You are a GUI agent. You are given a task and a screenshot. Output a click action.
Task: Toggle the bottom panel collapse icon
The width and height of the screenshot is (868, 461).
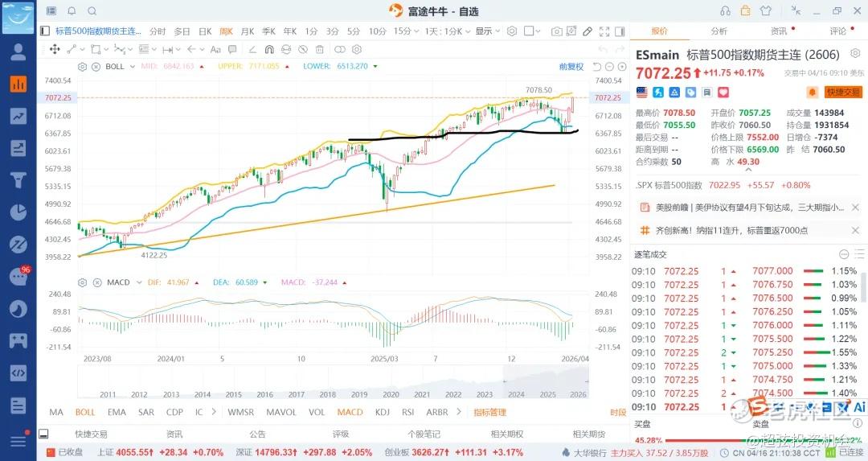43,434
